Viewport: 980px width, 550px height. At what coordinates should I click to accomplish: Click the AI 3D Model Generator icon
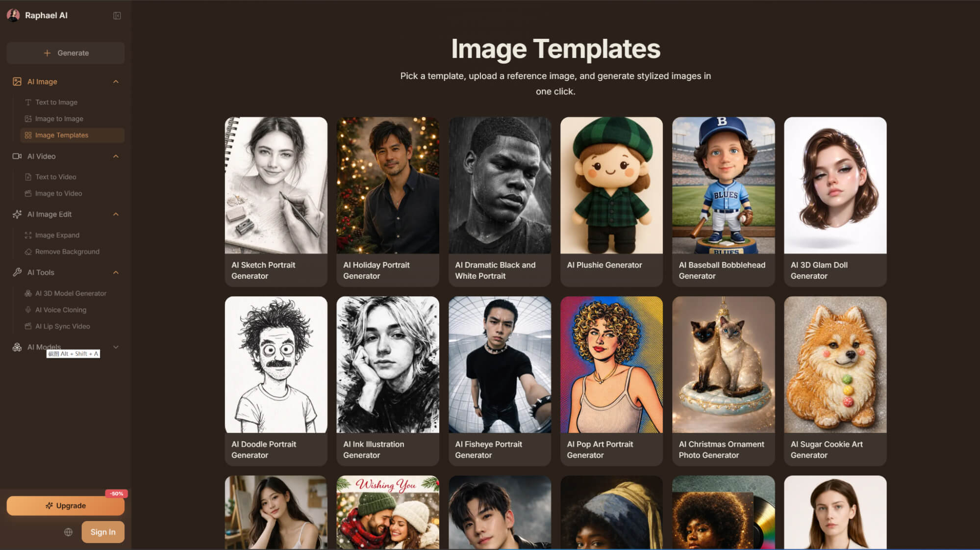(x=28, y=293)
